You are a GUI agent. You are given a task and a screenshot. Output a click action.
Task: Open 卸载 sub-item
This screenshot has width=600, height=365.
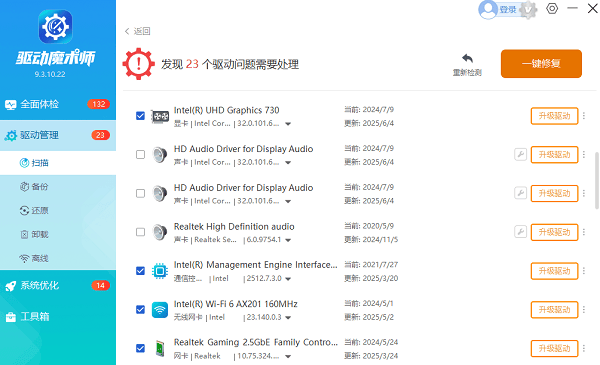point(58,235)
